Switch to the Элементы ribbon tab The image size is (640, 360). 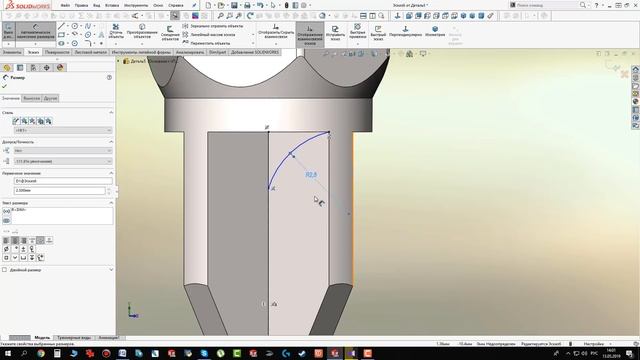pyautogui.click(x=12, y=52)
